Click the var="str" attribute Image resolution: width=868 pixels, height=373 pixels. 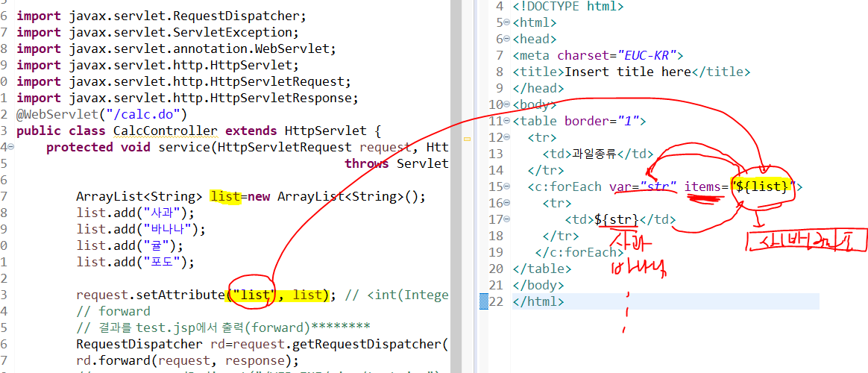pos(644,186)
